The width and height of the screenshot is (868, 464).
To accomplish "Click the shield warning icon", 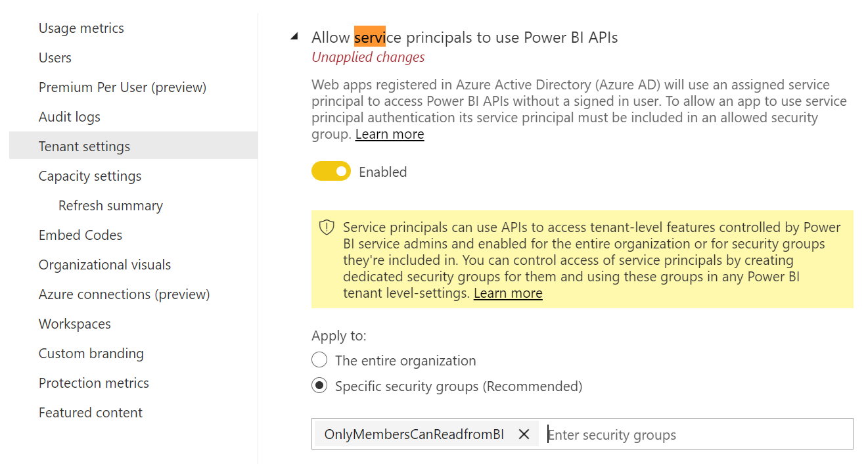I will point(327,227).
